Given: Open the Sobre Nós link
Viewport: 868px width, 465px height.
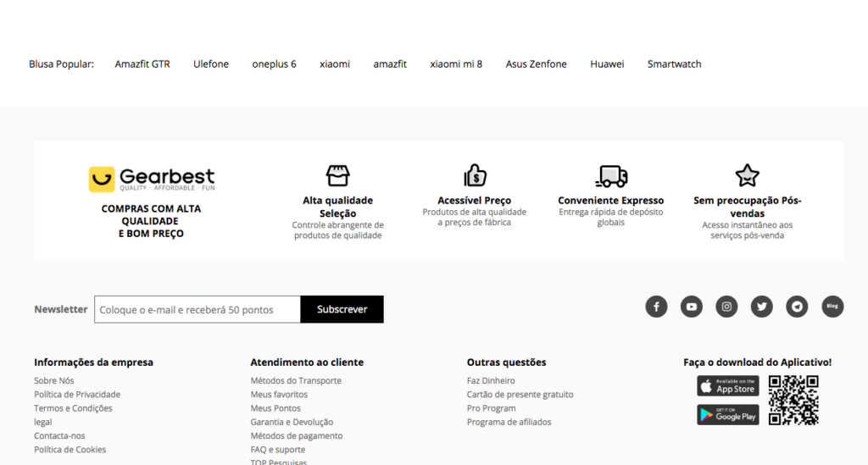Looking at the screenshot, I should click(x=53, y=380).
